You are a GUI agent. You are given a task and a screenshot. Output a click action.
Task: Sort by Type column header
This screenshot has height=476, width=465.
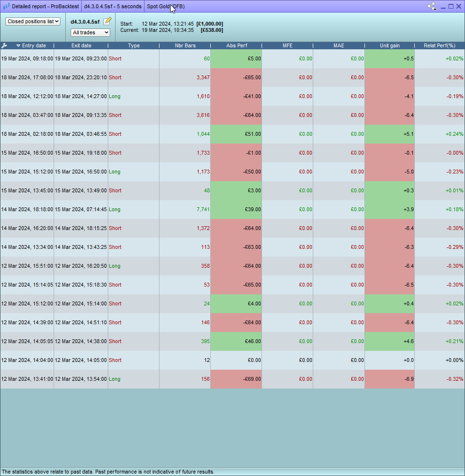(x=133, y=45)
